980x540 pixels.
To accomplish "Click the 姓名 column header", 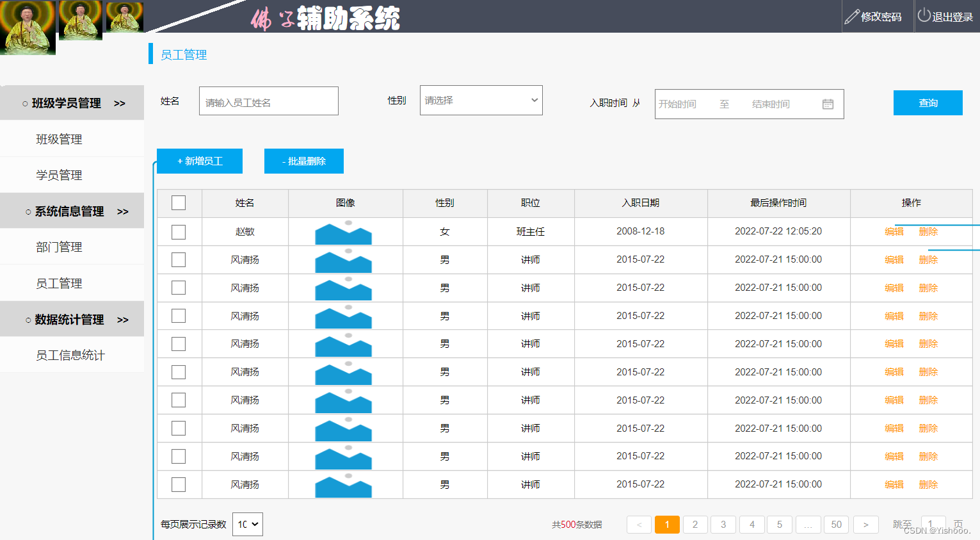I will [245, 203].
